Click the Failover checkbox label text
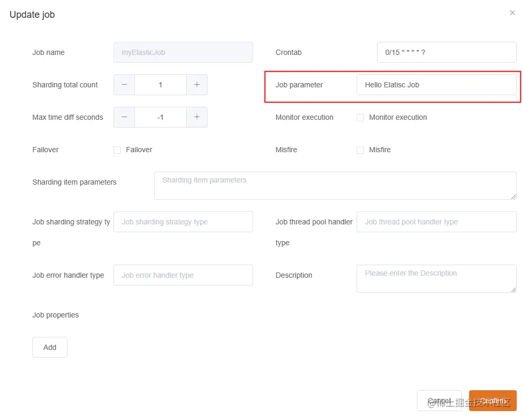The height and width of the screenshot is (420, 523). (139, 150)
